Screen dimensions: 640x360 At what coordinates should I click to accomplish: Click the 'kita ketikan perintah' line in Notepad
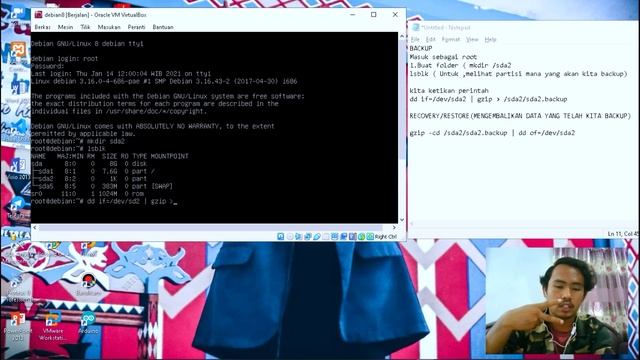coord(449,91)
